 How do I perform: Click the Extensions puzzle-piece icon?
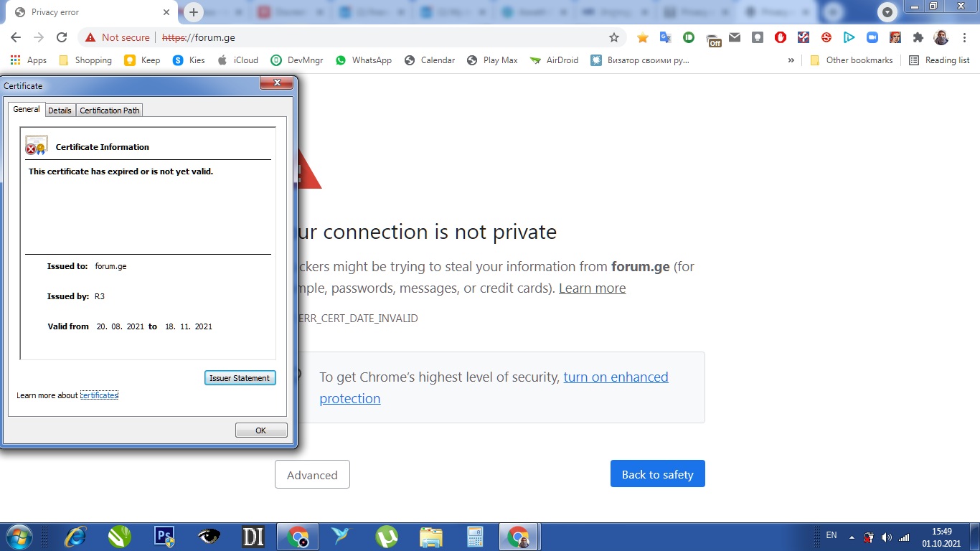[x=918, y=37]
